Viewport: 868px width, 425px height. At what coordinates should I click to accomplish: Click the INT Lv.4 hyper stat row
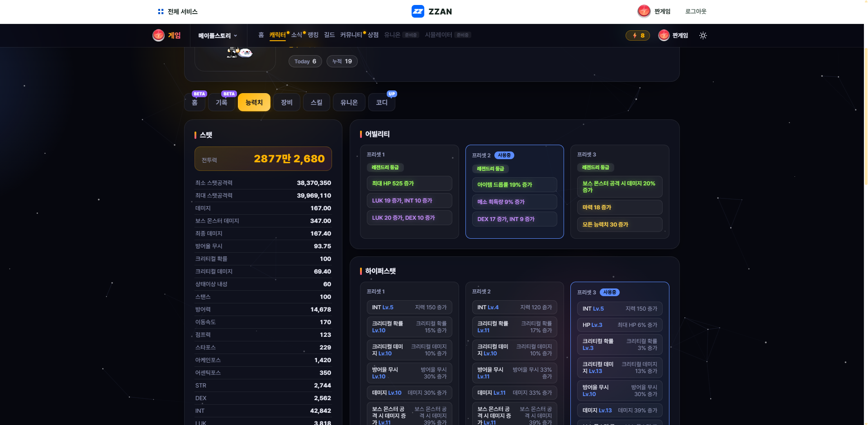pyautogui.click(x=515, y=307)
